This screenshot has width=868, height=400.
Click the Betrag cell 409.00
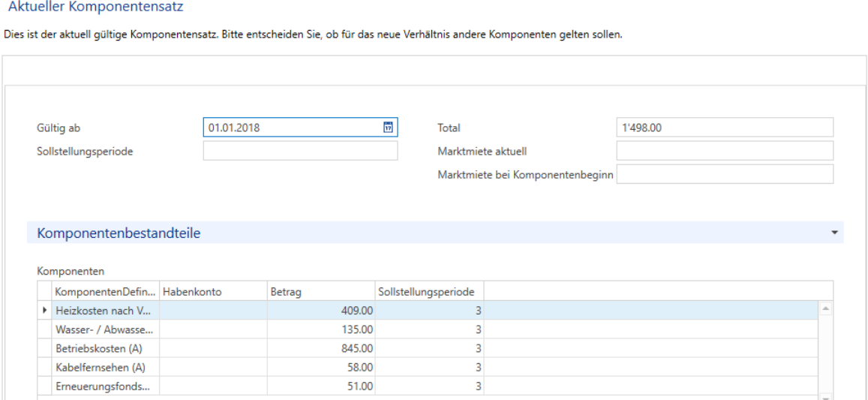[321, 311]
